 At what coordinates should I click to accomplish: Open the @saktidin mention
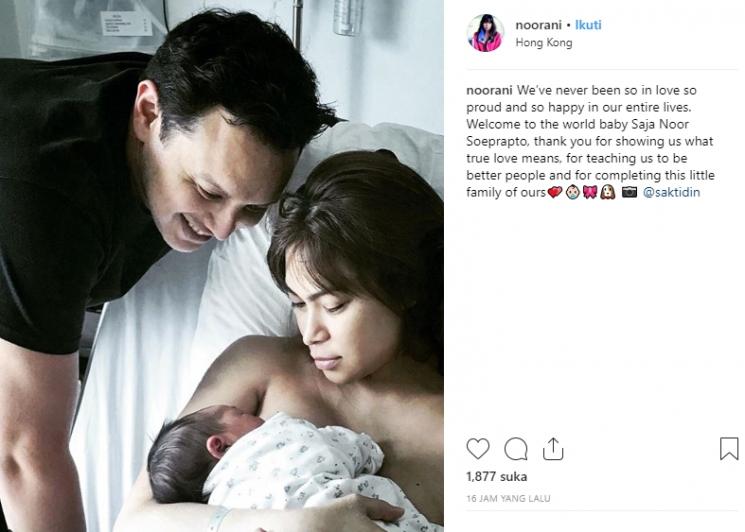click(x=671, y=192)
